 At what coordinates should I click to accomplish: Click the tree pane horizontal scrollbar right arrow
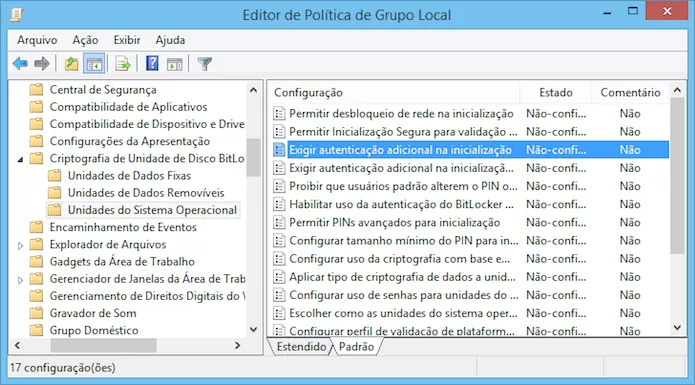tap(238, 345)
